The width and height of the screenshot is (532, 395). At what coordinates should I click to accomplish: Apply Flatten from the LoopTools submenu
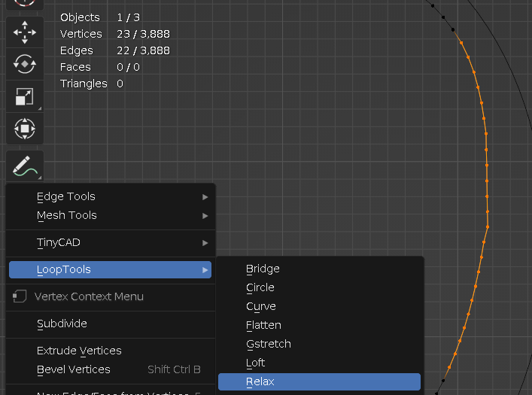click(x=263, y=325)
